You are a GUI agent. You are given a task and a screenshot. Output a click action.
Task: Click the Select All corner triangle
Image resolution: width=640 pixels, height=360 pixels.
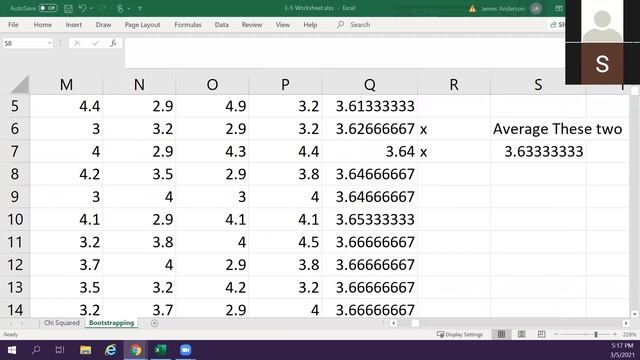19,84
